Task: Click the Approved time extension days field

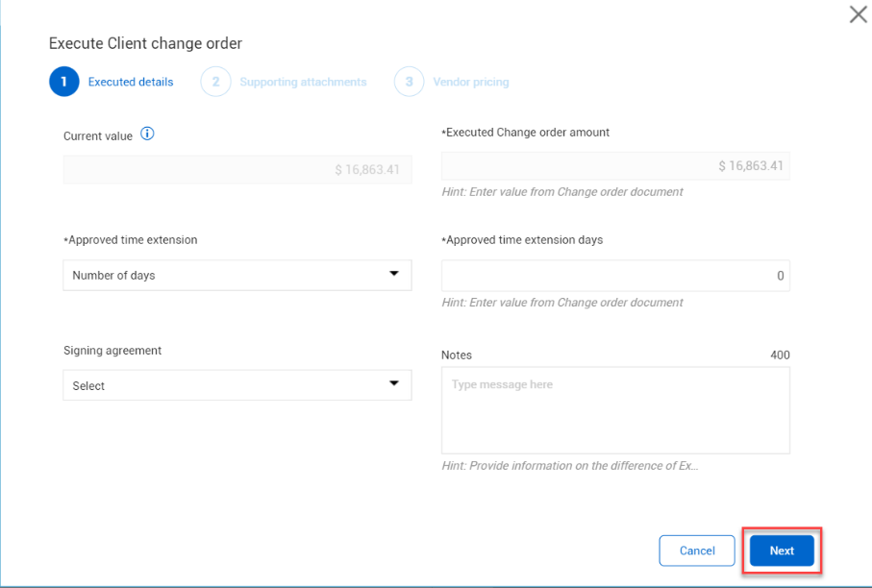Action: [614, 276]
